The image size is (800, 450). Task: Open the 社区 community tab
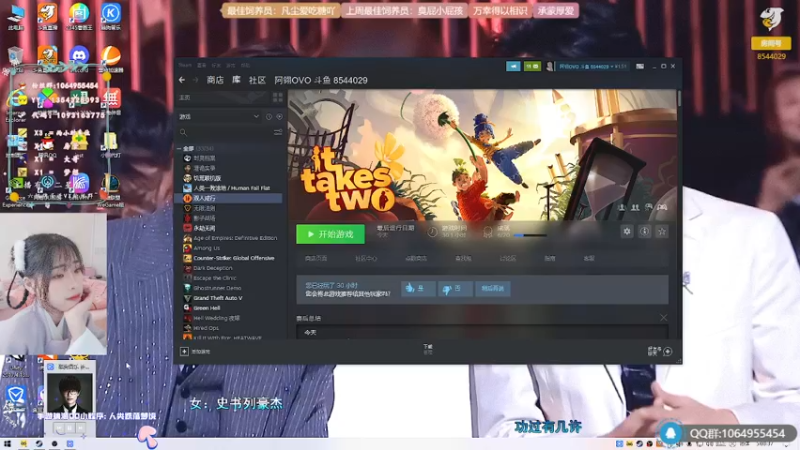click(257, 80)
